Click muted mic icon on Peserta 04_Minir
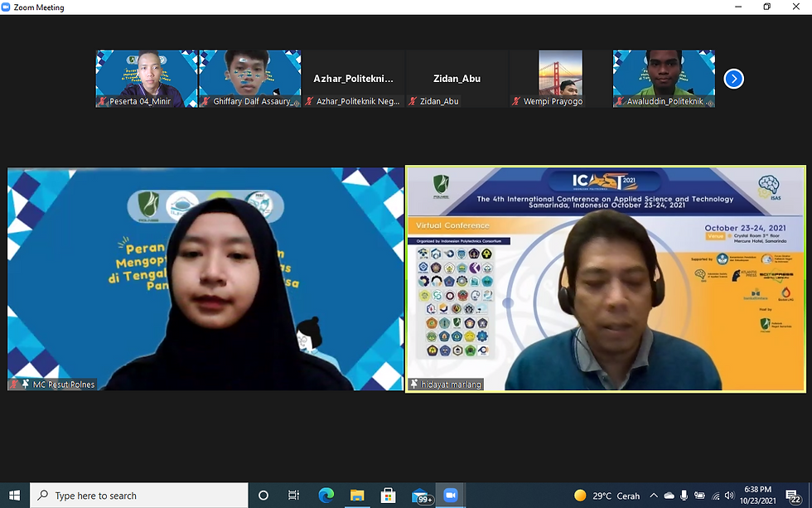812x508 pixels. tap(103, 101)
